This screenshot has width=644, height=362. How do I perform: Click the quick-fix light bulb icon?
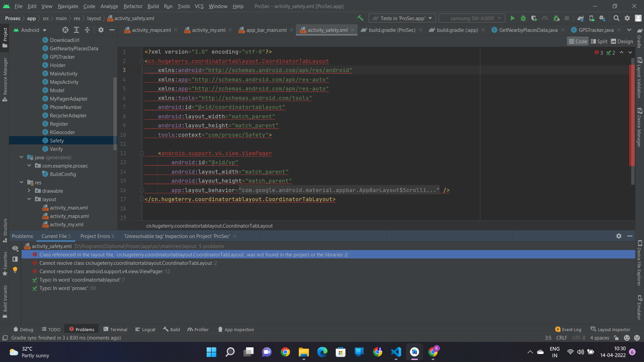pyautogui.click(x=15, y=270)
